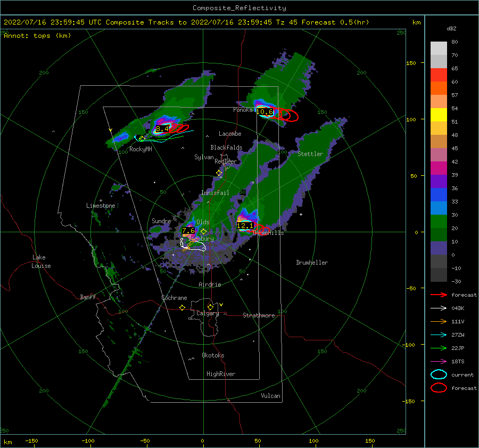Screen dimensions: 479x448
Task: Click the Banff label
Action: coord(88,297)
